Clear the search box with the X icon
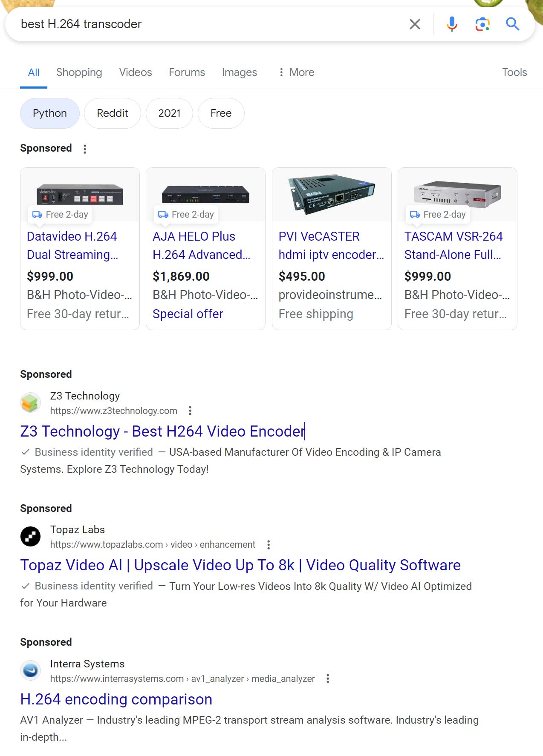Viewport: 543px width, 756px height. 415,24
